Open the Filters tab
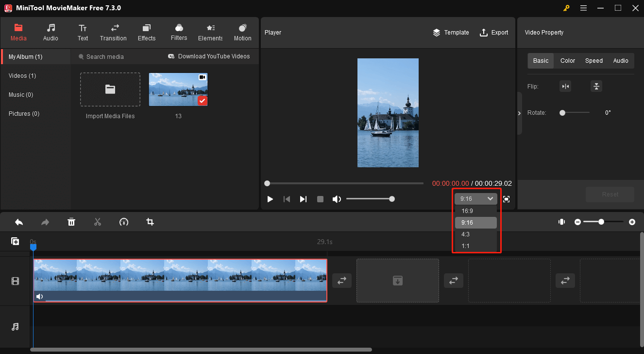 pyautogui.click(x=179, y=32)
